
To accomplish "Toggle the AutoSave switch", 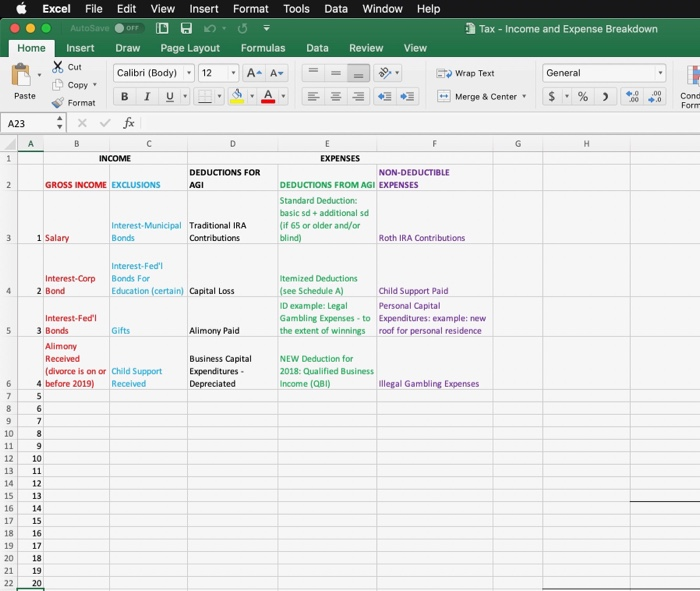I will click(129, 28).
